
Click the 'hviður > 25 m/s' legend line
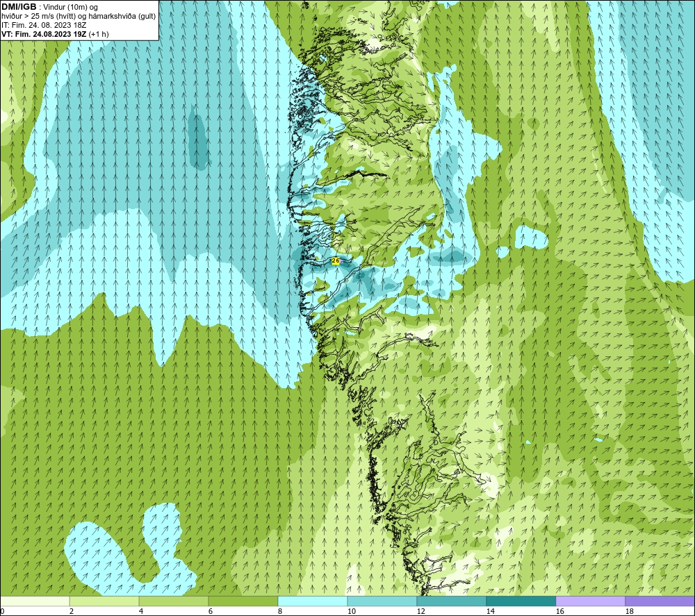click(x=79, y=17)
